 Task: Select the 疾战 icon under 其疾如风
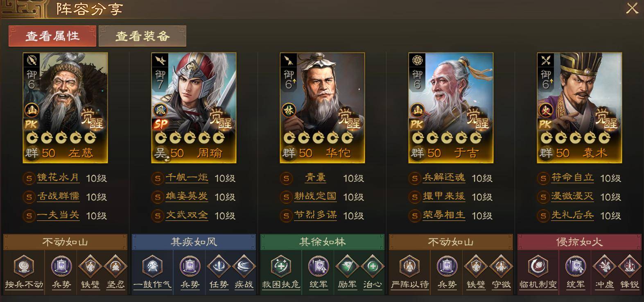pyautogui.click(x=244, y=266)
